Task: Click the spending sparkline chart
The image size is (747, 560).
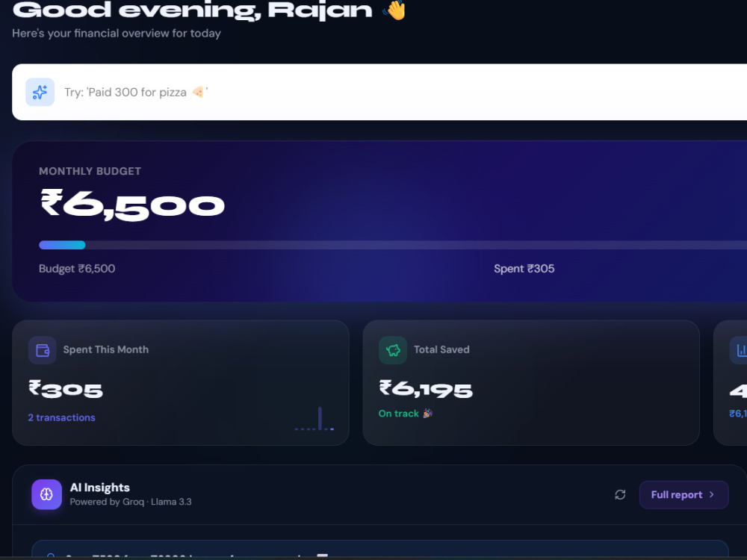Action: click(x=314, y=419)
